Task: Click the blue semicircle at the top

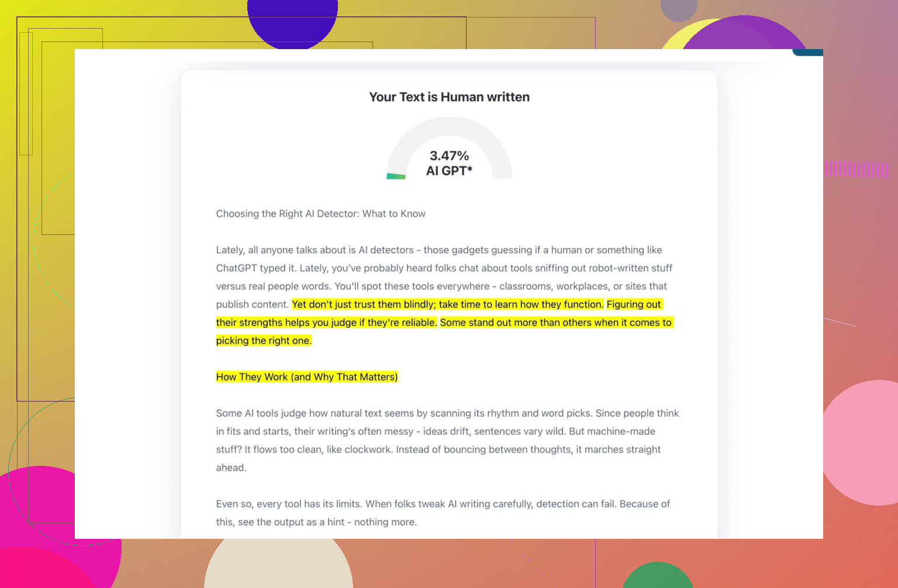Action: [x=292, y=23]
